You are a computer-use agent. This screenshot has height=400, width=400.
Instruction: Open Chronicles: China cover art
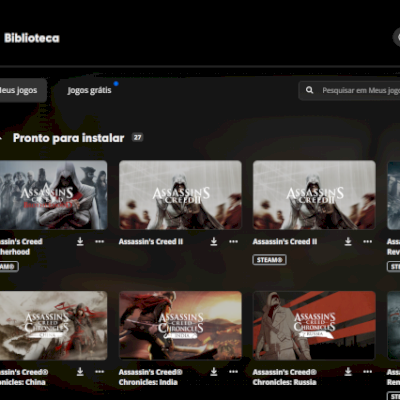tap(53, 325)
